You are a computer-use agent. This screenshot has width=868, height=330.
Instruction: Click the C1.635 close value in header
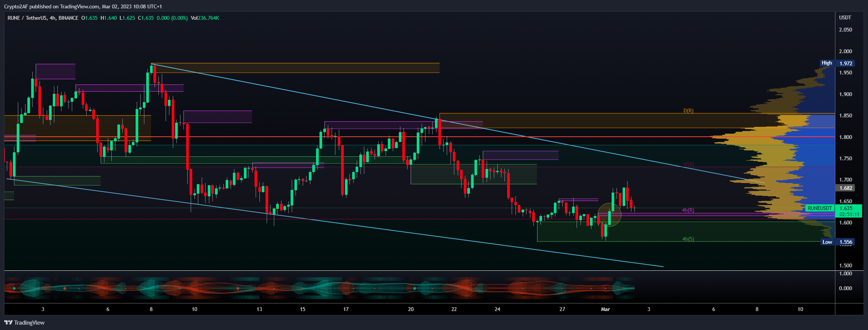click(146, 18)
